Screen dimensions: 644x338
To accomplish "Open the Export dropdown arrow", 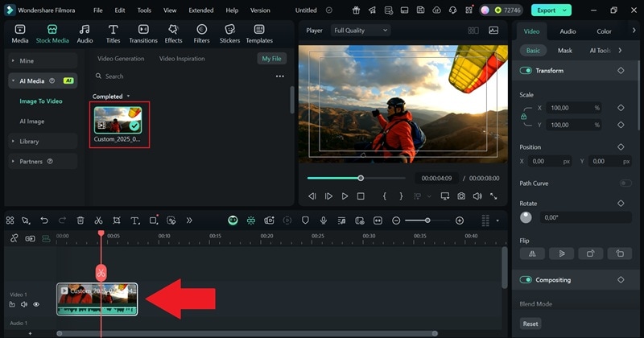I will tap(565, 10).
